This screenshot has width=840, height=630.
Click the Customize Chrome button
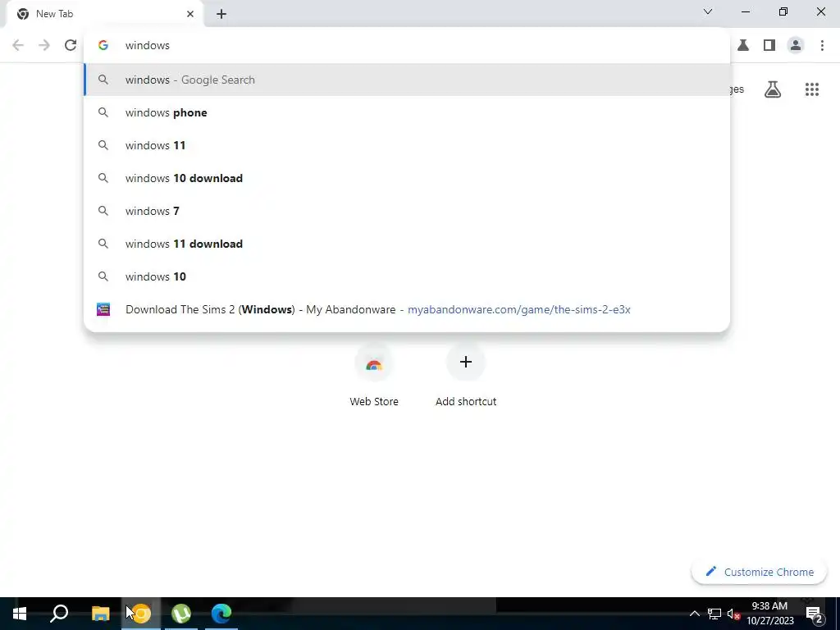pos(760,572)
